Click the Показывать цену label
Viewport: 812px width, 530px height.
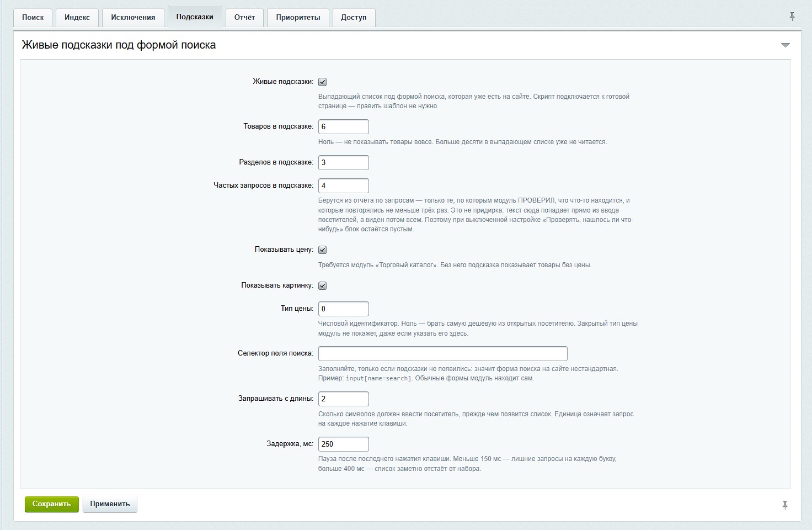click(x=284, y=250)
